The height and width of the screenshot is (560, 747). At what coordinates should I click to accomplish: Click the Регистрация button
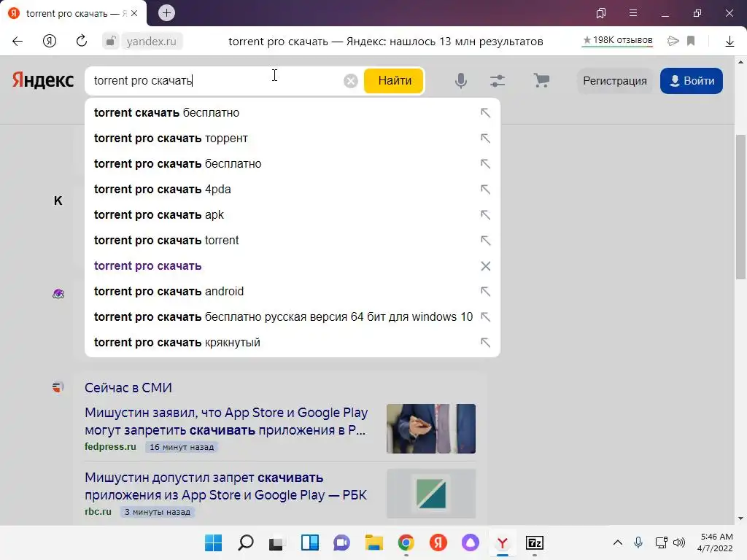click(614, 81)
